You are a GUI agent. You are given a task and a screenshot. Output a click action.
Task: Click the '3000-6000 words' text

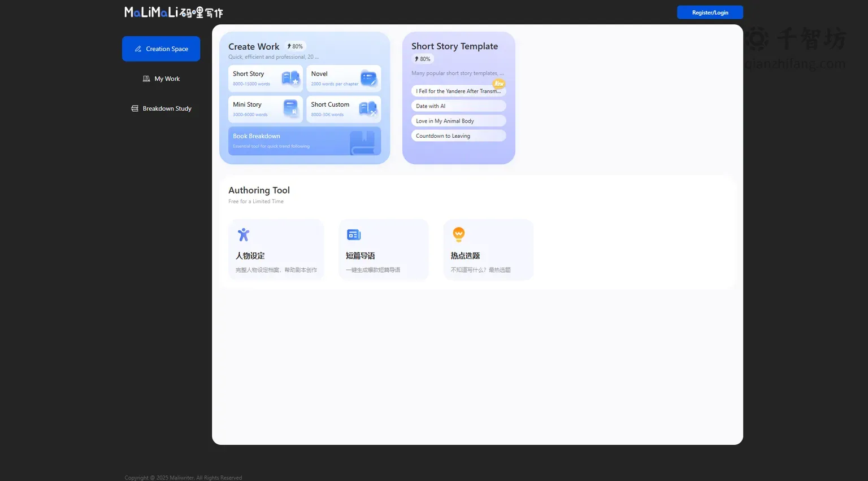pyautogui.click(x=250, y=115)
